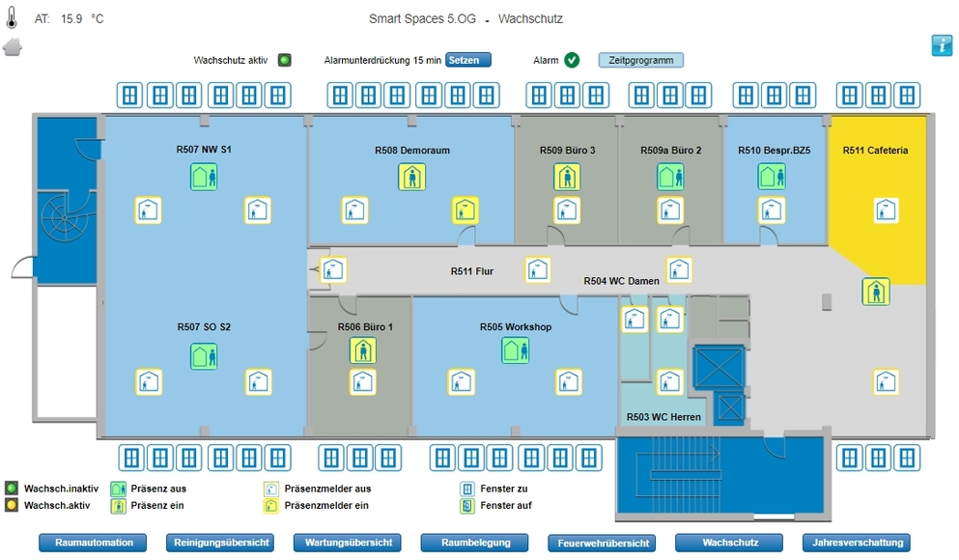Click the home icon below the thermometer
The height and width of the screenshot is (560, 959).
[x=13, y=47]
